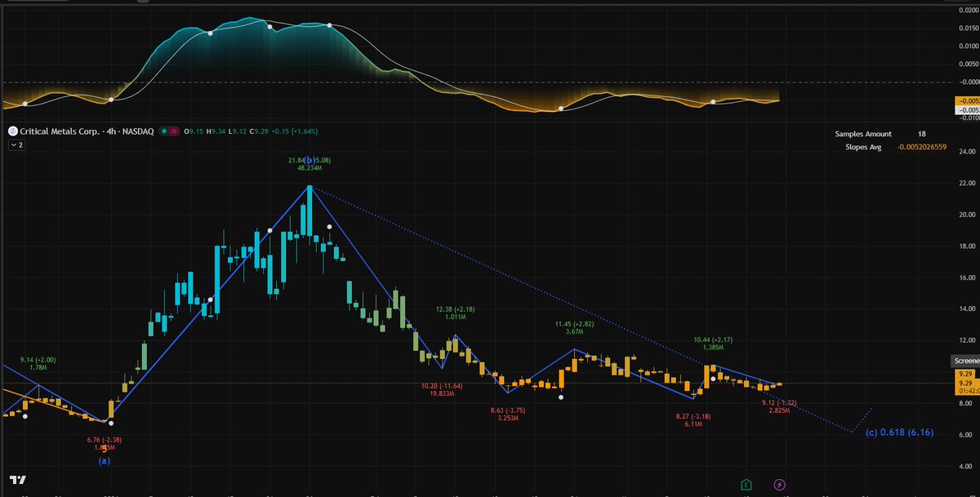This screenshot has height=497, width=980.
Task: Click the 12.38 (+2.18) pivot label
Action: (456, 309)
